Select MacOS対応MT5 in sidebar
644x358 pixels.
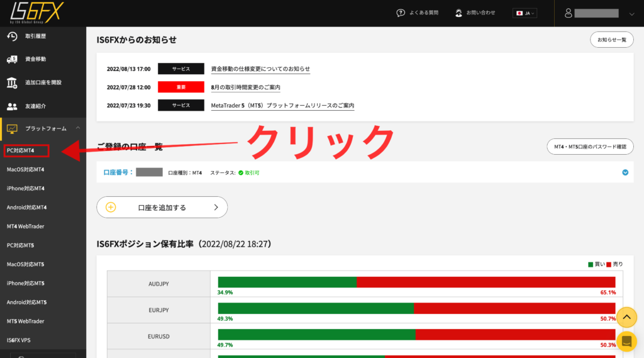click(25, 264)
